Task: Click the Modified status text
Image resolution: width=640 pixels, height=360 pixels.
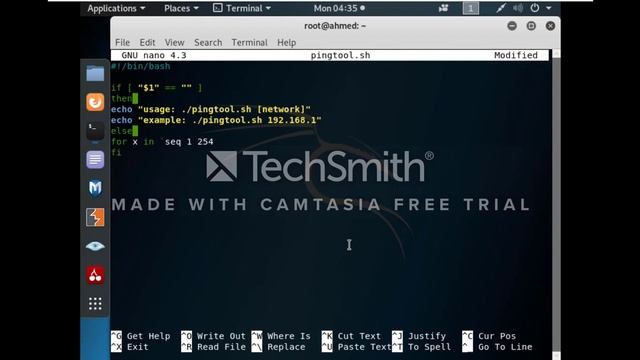Action: [516, 55]
